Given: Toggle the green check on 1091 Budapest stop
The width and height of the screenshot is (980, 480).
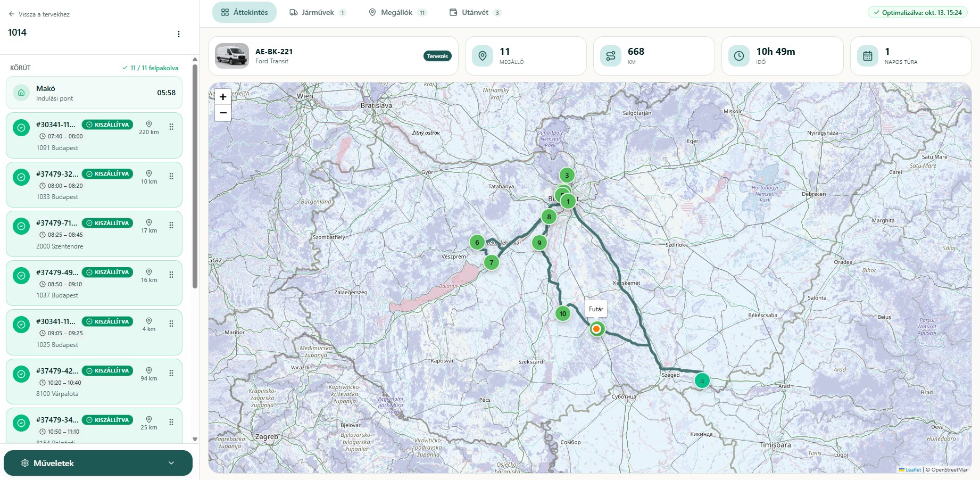Looking at the screenshot, I should coord(21,128).
